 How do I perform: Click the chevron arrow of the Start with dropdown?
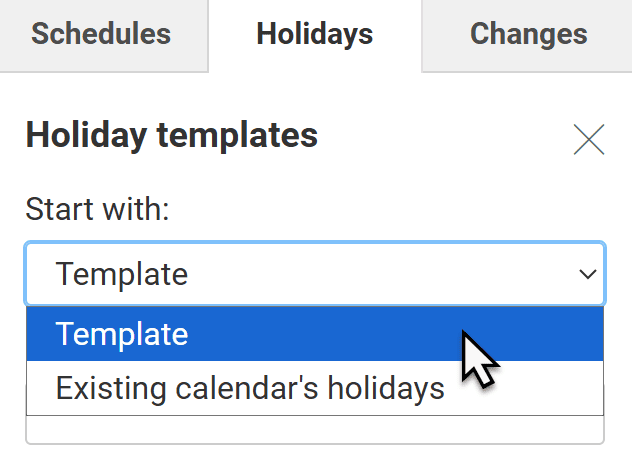(587, 274)
